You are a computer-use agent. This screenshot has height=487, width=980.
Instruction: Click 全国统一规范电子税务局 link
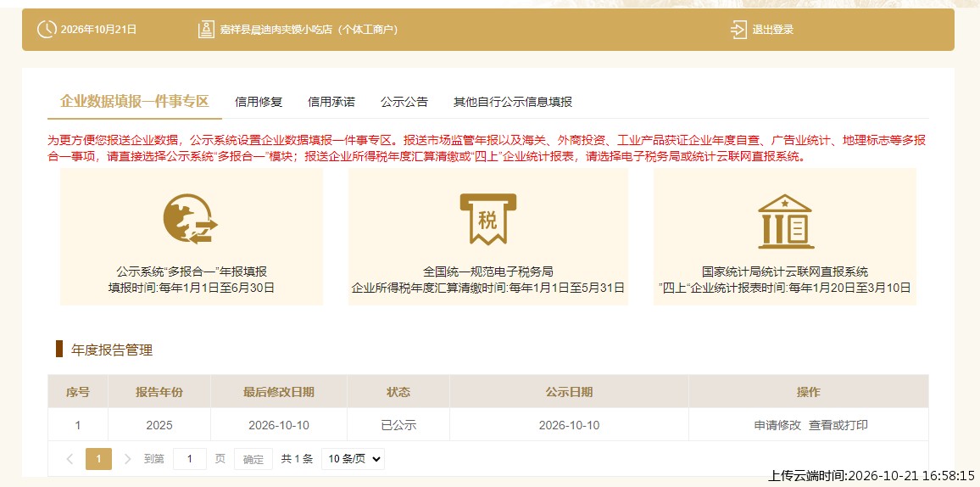coord(488,272)
